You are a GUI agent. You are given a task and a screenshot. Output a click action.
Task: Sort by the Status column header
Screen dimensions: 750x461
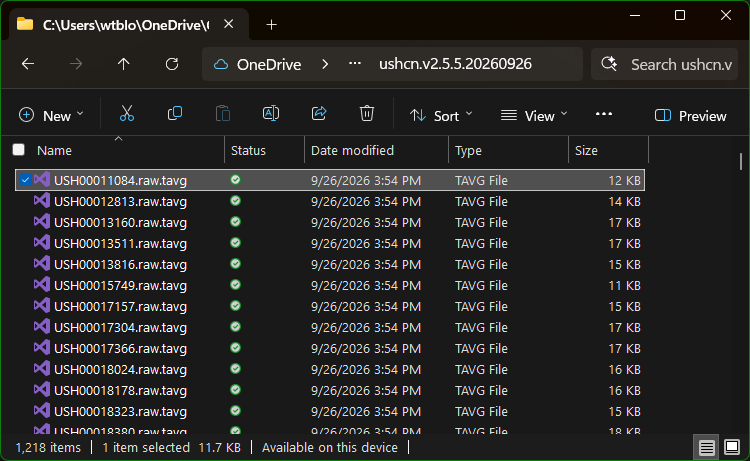pos(248,151)
